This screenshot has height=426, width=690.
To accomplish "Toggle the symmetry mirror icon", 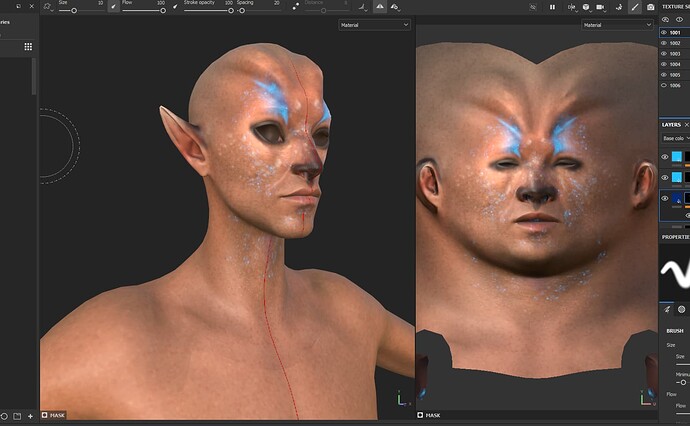I will (x=379, y=7).
